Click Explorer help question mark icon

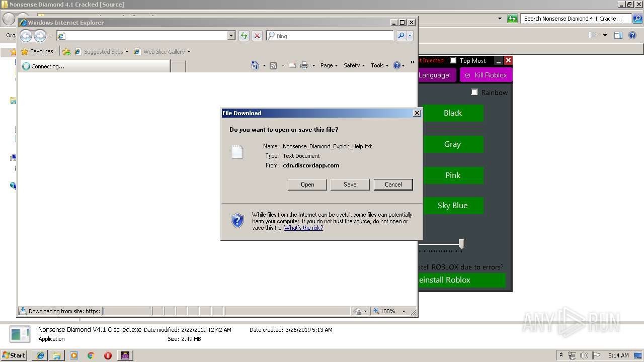pos(632,35)
